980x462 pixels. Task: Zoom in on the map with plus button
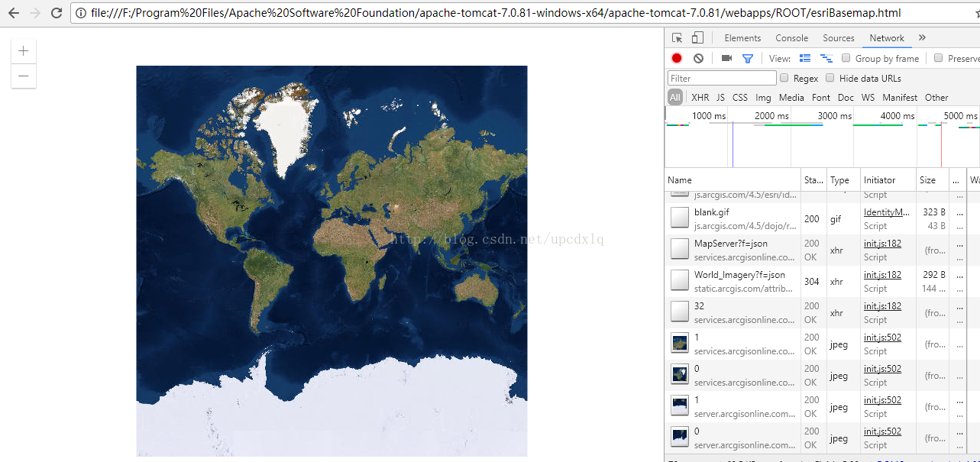24,51
